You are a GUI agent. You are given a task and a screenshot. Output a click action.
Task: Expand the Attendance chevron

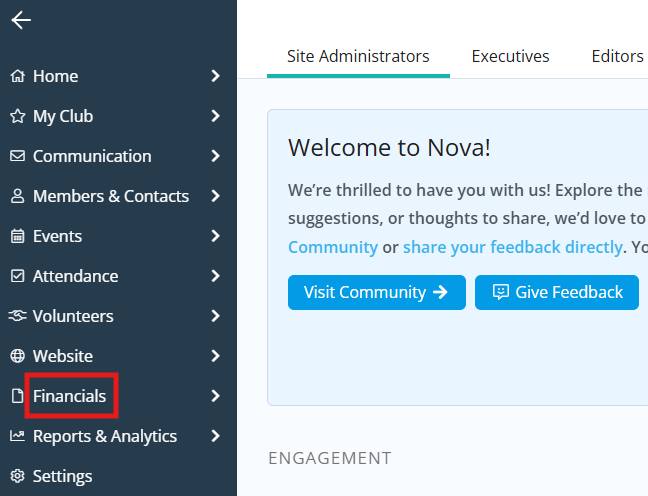[215, 276]
